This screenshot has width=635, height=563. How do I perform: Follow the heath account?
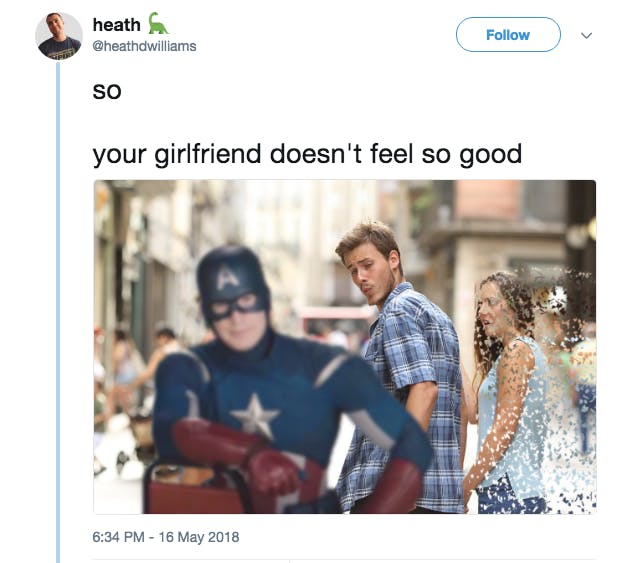click(508, 35)
